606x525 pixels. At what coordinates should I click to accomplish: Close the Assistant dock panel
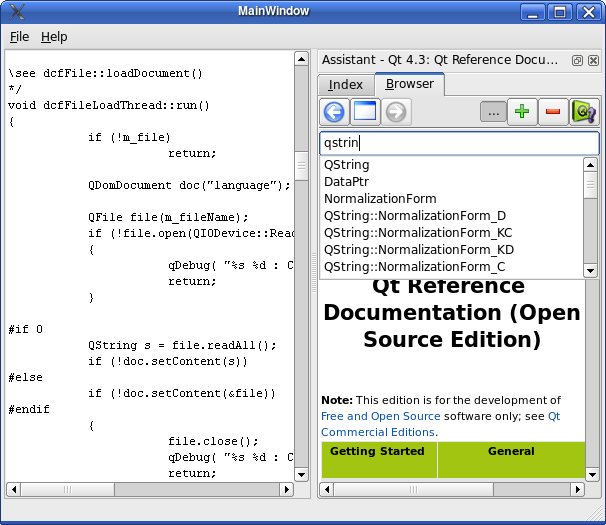pos(593,60)
